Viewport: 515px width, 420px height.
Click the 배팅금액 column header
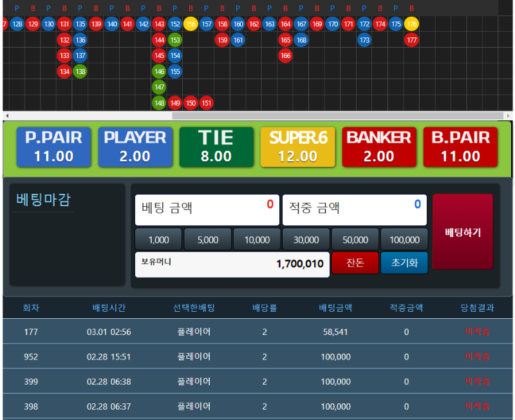pos(335,308)
